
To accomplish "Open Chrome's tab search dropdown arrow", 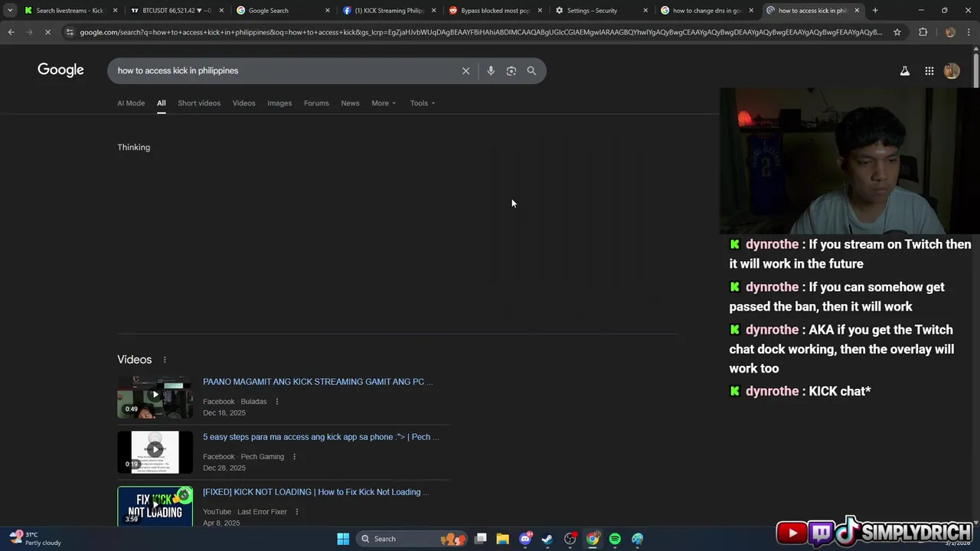I will click(11, 11).
